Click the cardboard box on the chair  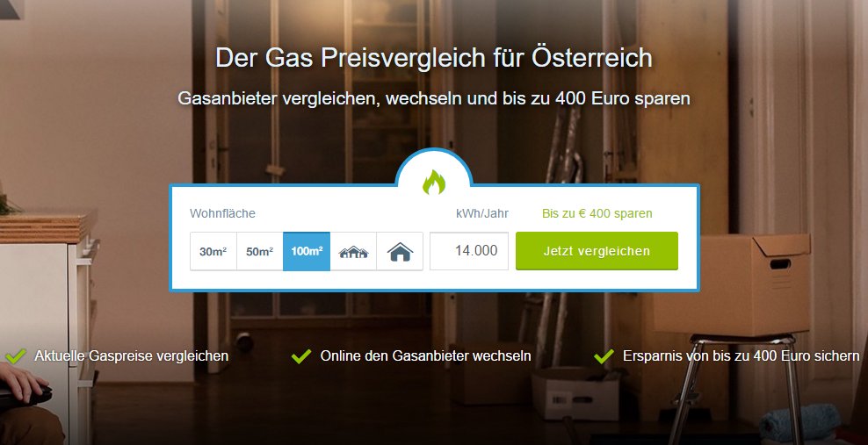coord(732,284)
